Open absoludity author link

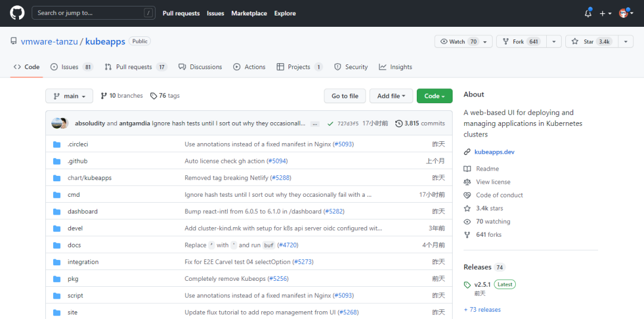click(x=90, y=123)
